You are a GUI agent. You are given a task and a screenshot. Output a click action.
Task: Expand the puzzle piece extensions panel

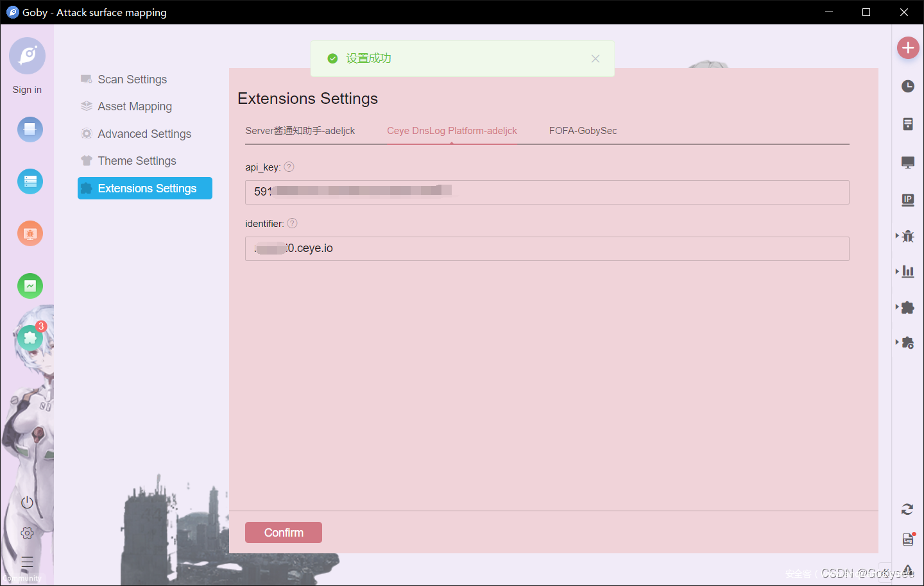tap(907, 308)
